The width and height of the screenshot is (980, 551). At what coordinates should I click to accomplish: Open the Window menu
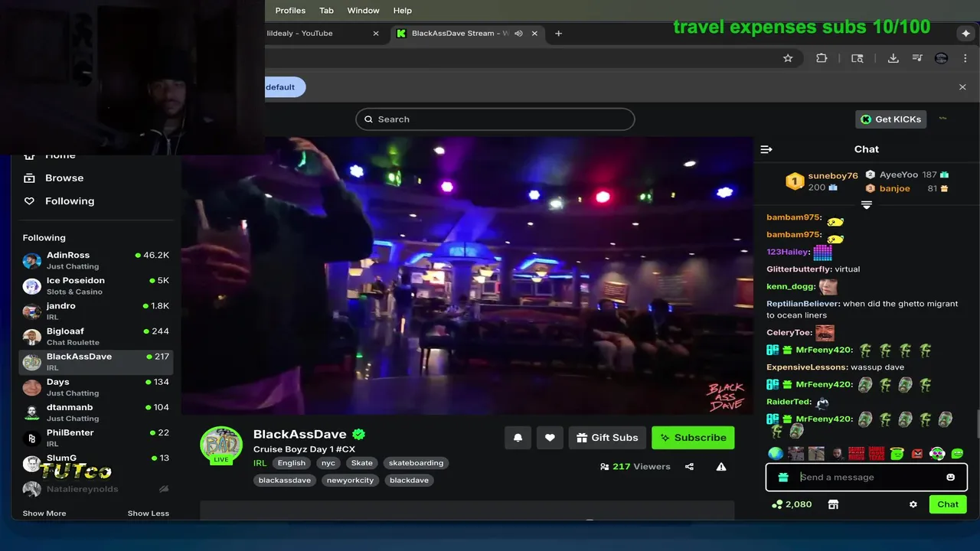pos(363,11)
